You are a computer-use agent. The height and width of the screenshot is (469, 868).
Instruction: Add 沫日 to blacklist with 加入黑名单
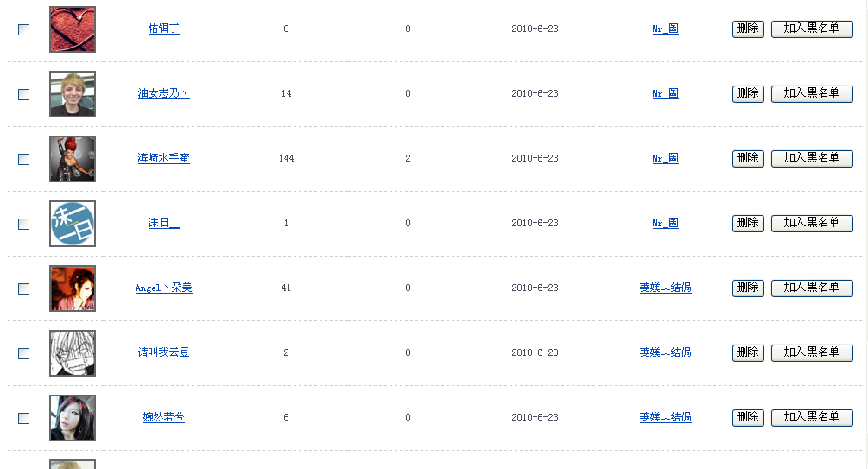pyautogui.click(x=811, y=223)
